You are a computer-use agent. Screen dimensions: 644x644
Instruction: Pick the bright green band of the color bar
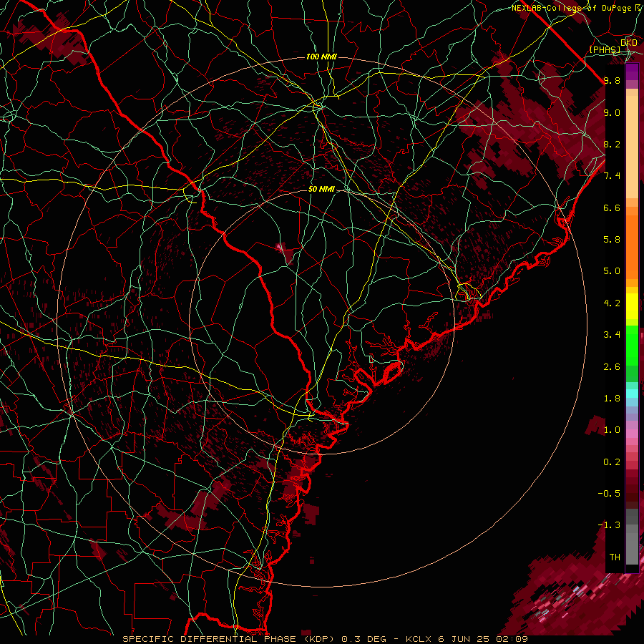[632, 345]
